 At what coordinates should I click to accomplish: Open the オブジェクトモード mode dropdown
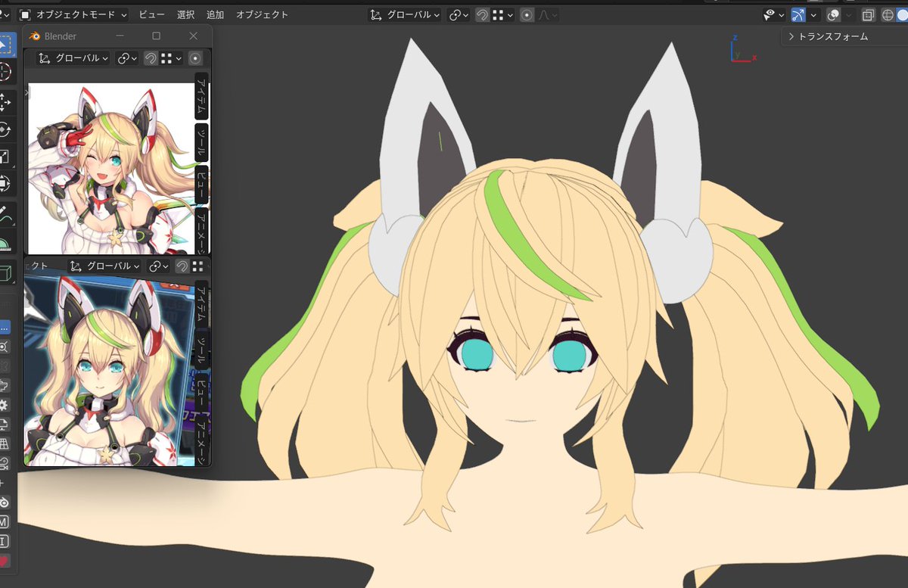point(73,14)
